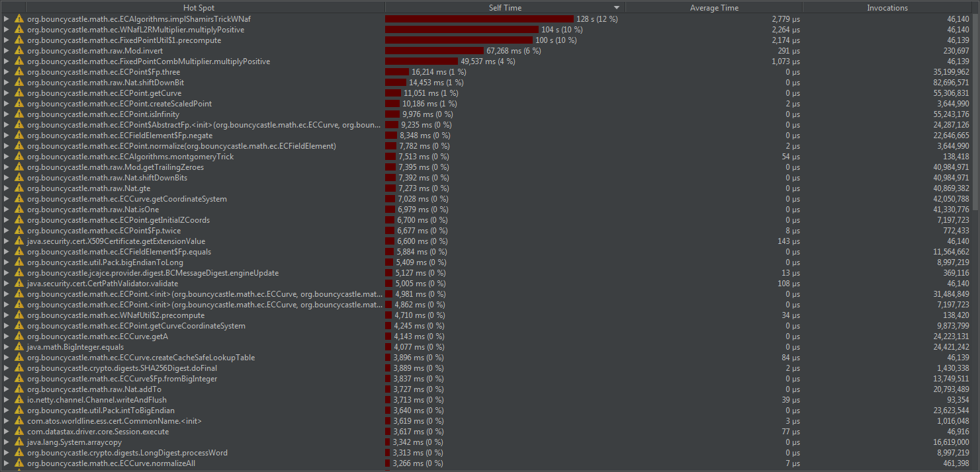980x472 pixels.
Task: Click the warning icon beside X509Certificate.getExtensionValue
Action: click(19, 241)
